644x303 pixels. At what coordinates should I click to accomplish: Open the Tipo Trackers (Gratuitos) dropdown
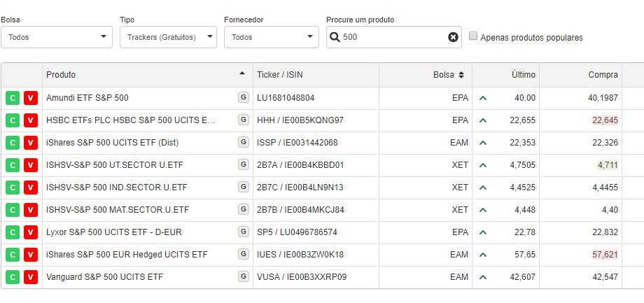point(168,37)
